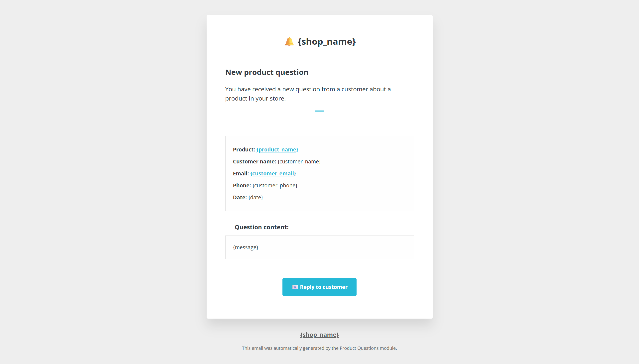Click the {product_name} link
639x364 pixels.
click(x=277, y=149)
